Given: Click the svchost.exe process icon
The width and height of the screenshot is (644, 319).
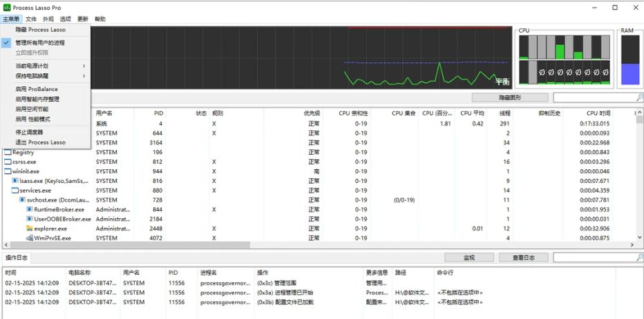Looking at the screenshot, I should tap(23, 200).
